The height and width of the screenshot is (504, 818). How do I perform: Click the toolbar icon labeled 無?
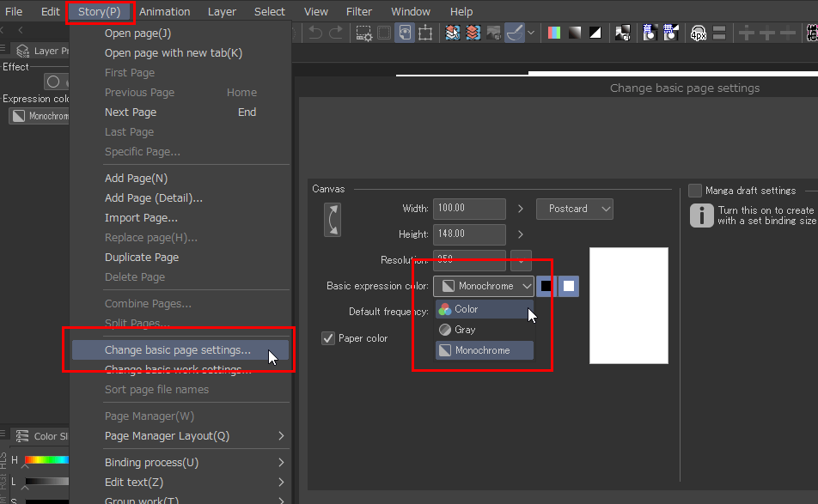(x=670, y=33)
